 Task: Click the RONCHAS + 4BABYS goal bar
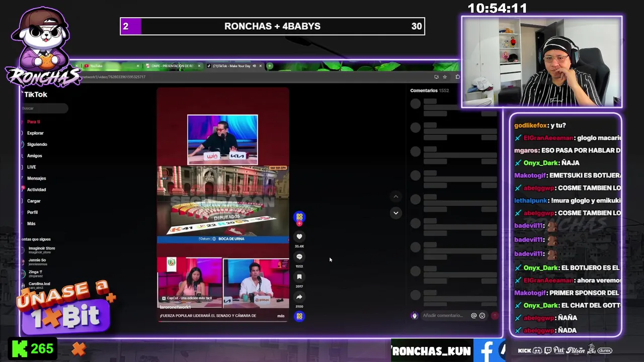272,26
